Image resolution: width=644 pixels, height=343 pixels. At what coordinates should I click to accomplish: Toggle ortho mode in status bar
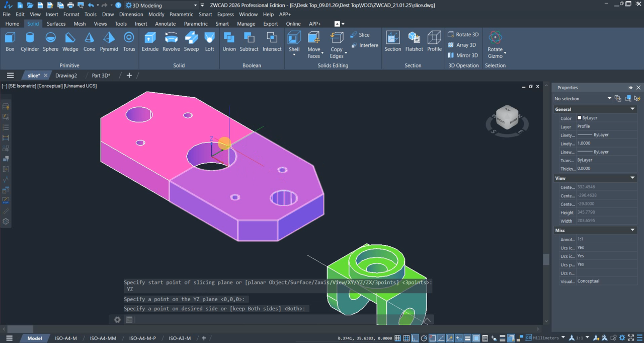(415, 338)
